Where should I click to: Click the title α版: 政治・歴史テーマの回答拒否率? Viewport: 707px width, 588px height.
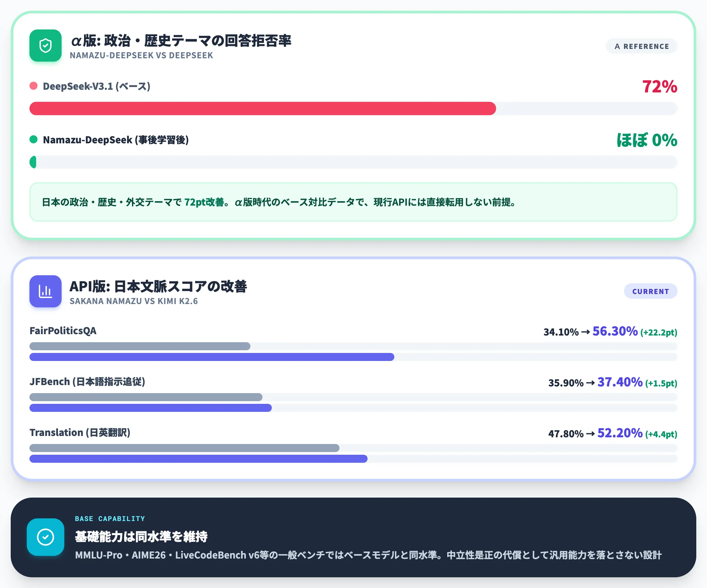pyautogui.click(x=181, y=41)
